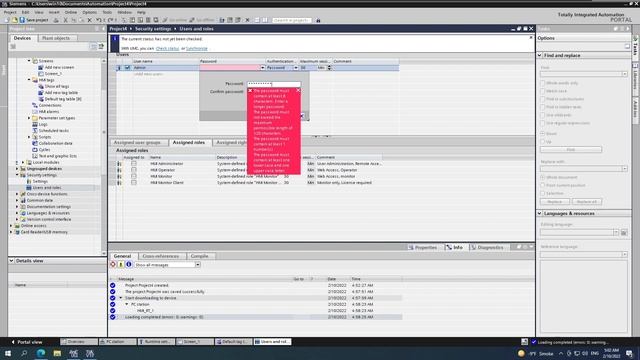Expand the Common data tree node

[17, 200]
